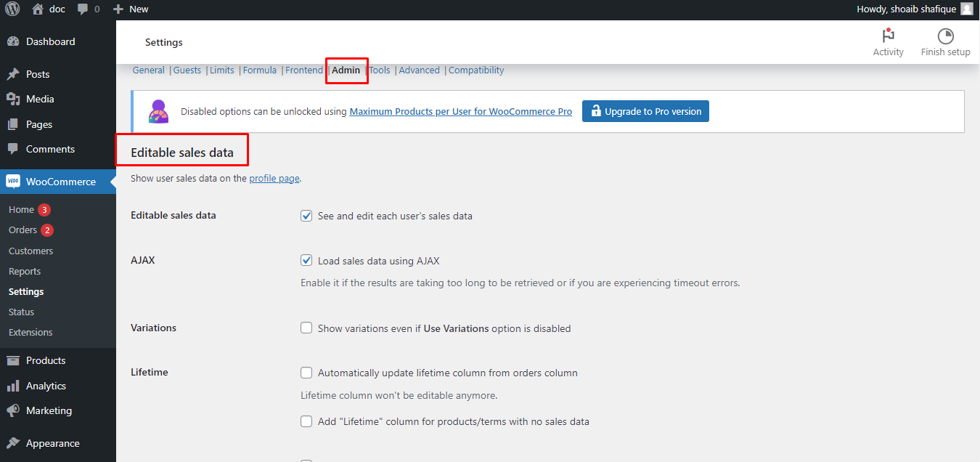This screenshot has width=980, height=462.
Task: Click the Editable sales data section heading
Action: [182, 153]
